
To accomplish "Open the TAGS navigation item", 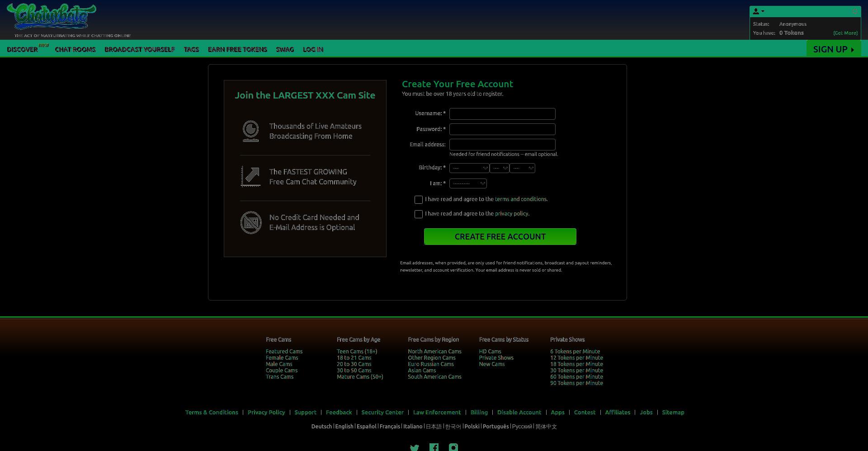I will 191,49.
